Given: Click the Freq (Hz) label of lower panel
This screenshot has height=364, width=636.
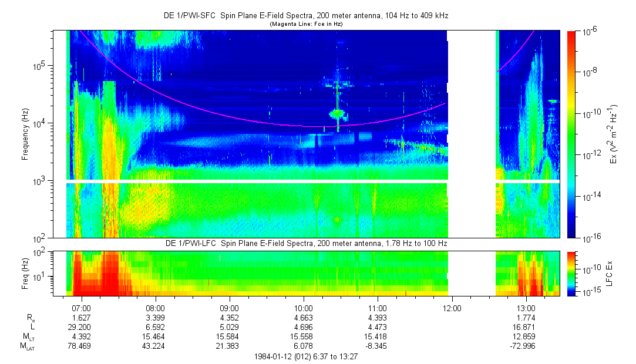Looking at the screenshot, I should coord(25,273).
